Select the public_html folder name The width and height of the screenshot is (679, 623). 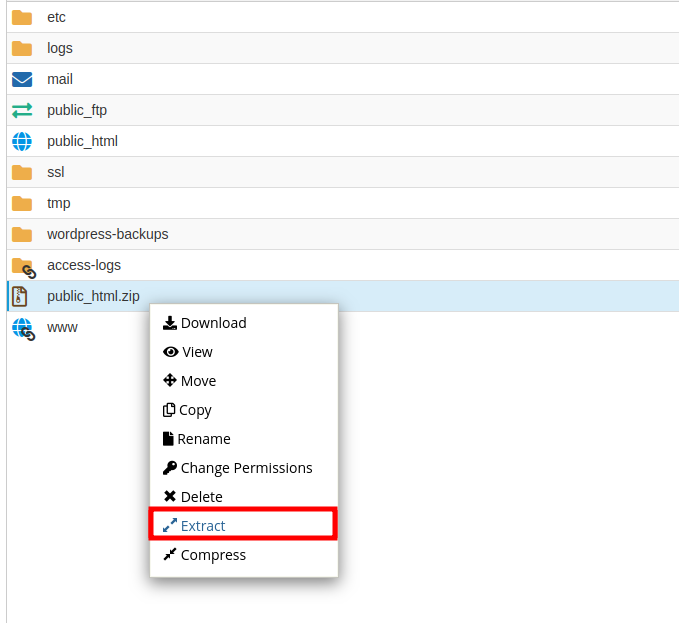click(x=82, y=142)
